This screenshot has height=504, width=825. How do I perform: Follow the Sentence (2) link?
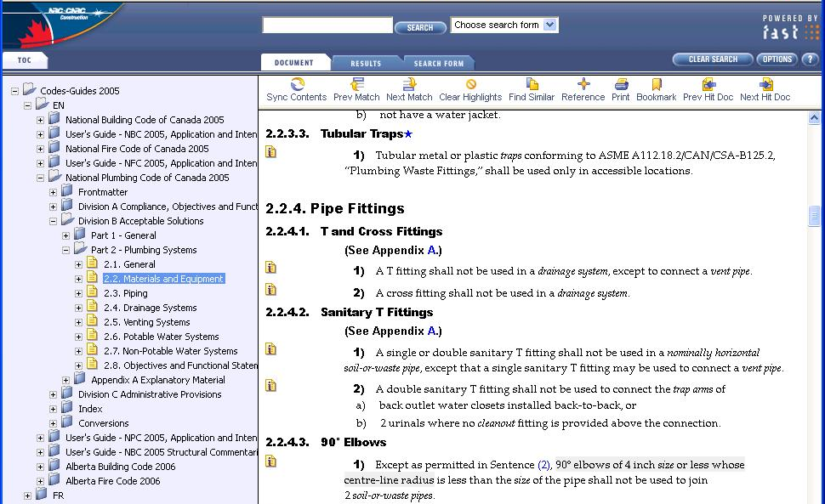coord(544,465)
